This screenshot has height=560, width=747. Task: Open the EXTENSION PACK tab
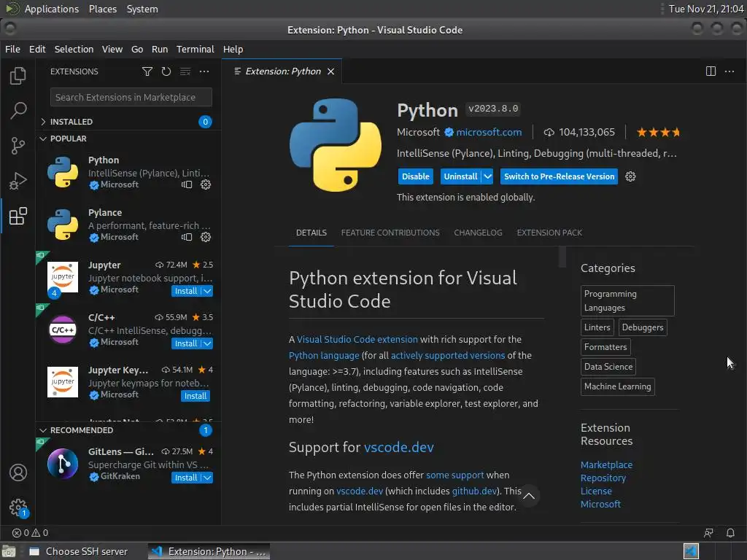click(x=549, y=233)
